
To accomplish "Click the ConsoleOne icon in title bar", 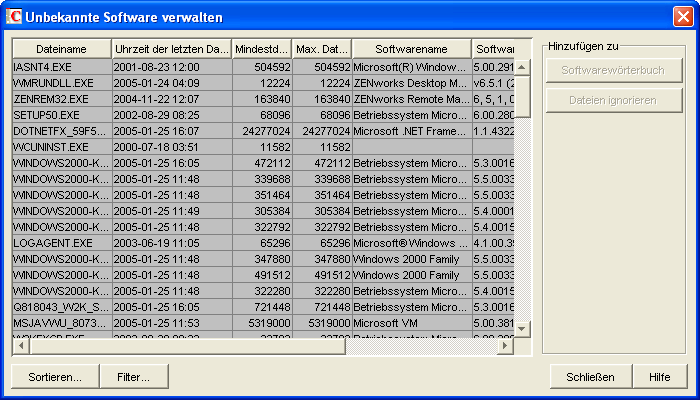I will tap(14, 17).
